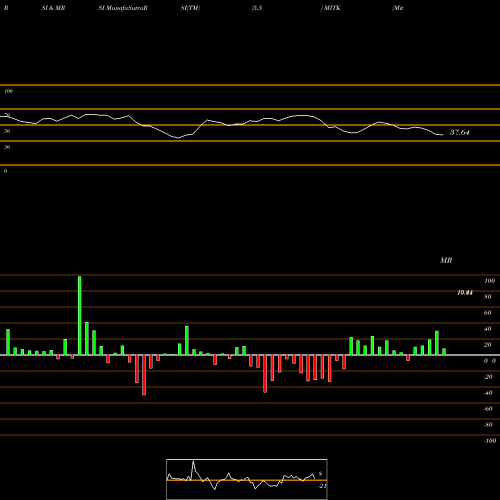Click the MR axis label 100
The image size is (500, 500).
point(489,281)
